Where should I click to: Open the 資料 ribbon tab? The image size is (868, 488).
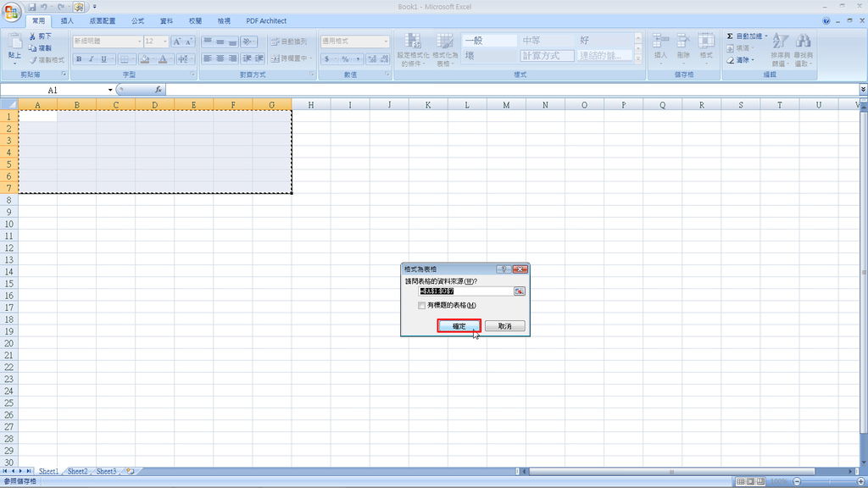167,21
